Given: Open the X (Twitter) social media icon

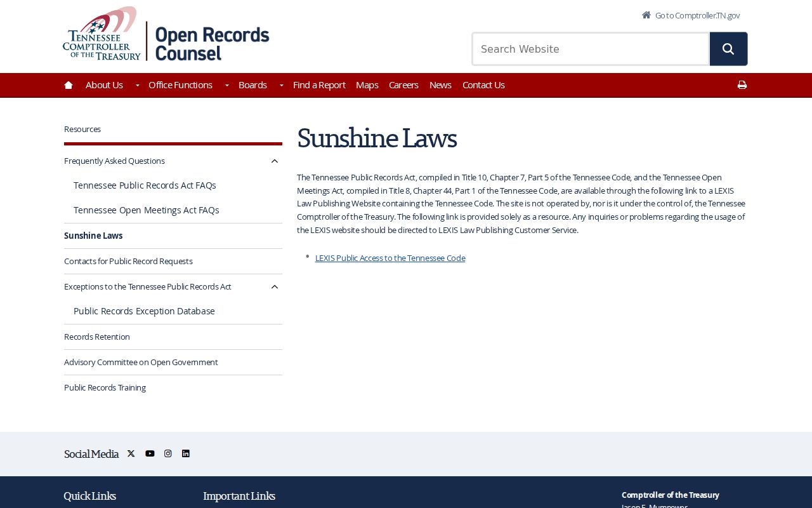Looking at the screenshot, I should pos(131,453).
